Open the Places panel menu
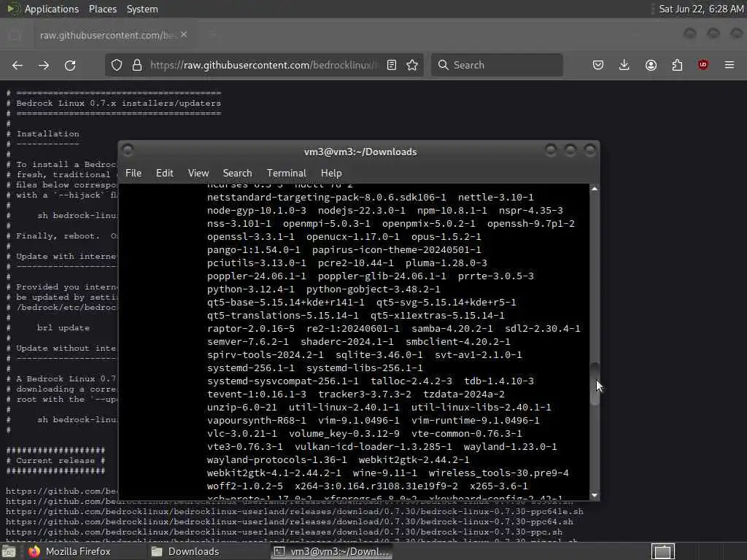This screenshot has height=560, width=747. [x=103, y=9]
